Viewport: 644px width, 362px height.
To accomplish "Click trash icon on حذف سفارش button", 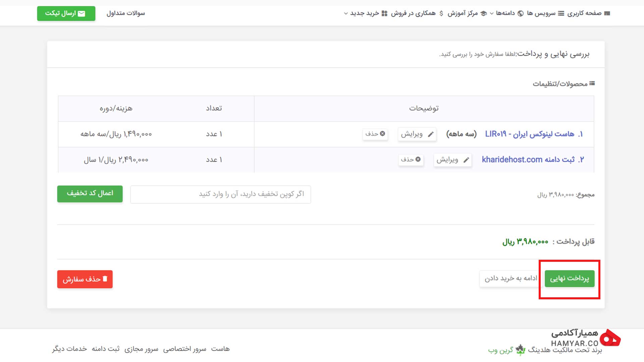I will click(x=105, y=279).
